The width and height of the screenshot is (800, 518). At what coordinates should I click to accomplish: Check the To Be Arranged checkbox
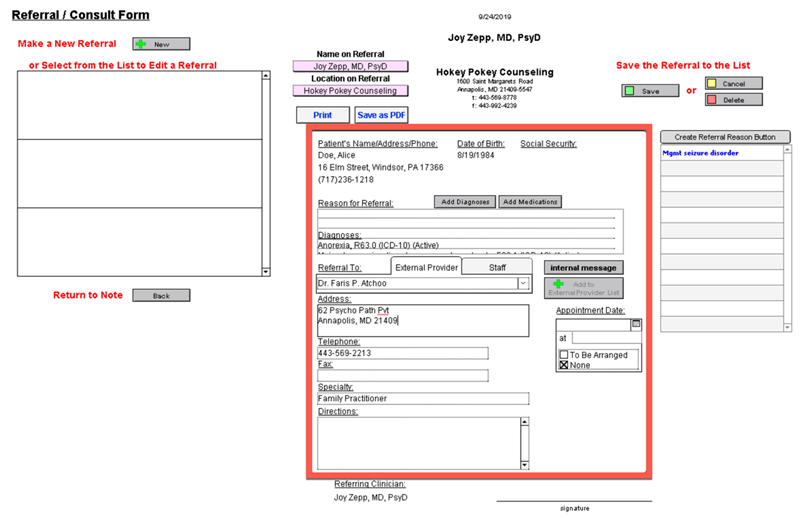point(563,354)
